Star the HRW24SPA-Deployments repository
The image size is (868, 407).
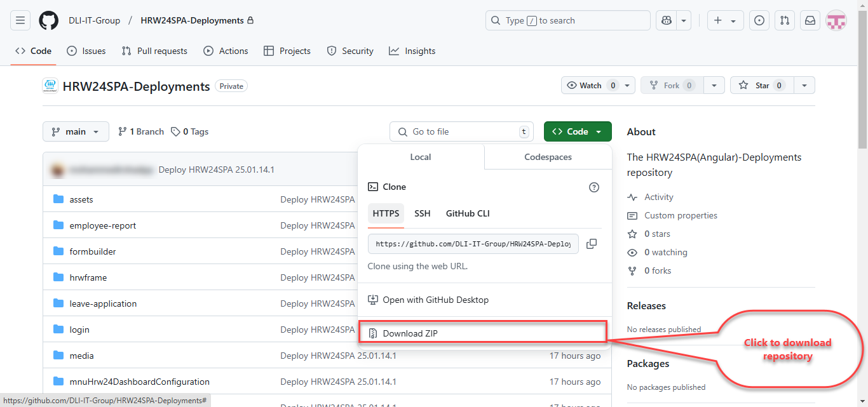(x=761, y=84)
